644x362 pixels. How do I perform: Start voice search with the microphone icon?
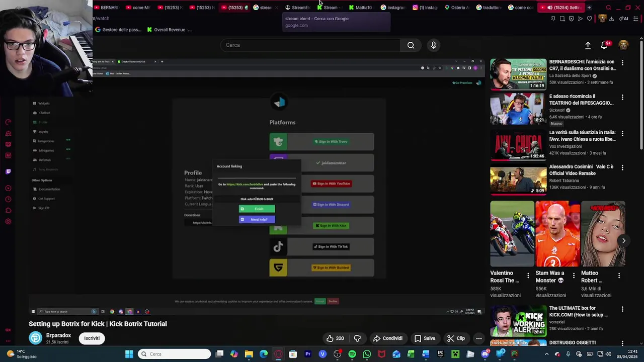tap(434, 45)
